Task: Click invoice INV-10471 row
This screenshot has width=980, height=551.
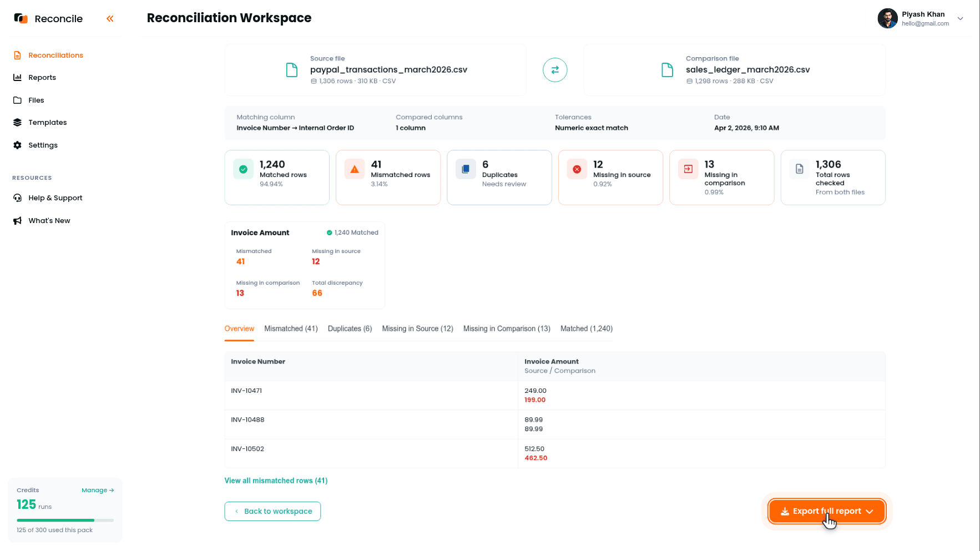Action: click(555, 396)
